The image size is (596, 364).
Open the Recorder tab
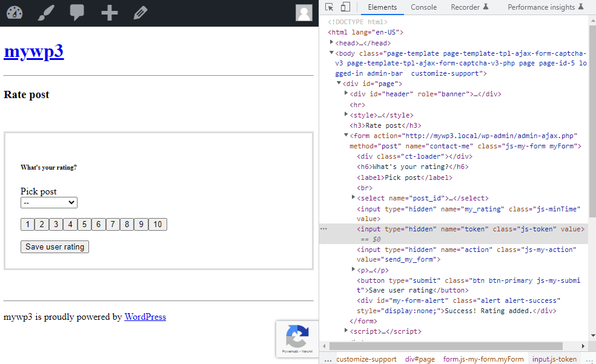[469, 7]
